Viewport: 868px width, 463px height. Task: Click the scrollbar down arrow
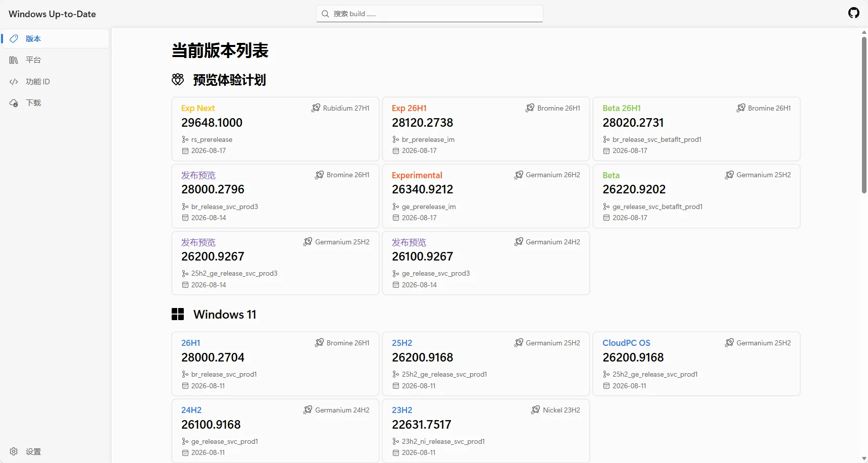(x=864, y=458)
